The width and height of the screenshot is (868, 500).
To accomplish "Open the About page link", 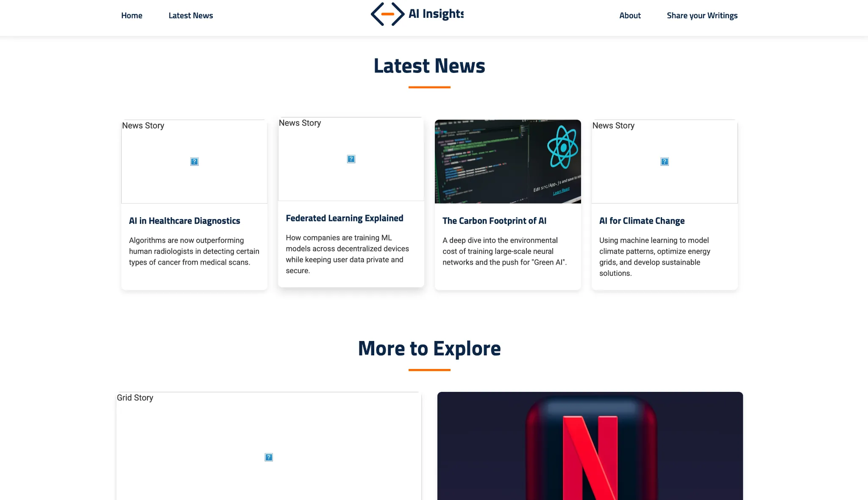I will click(630, 16).
